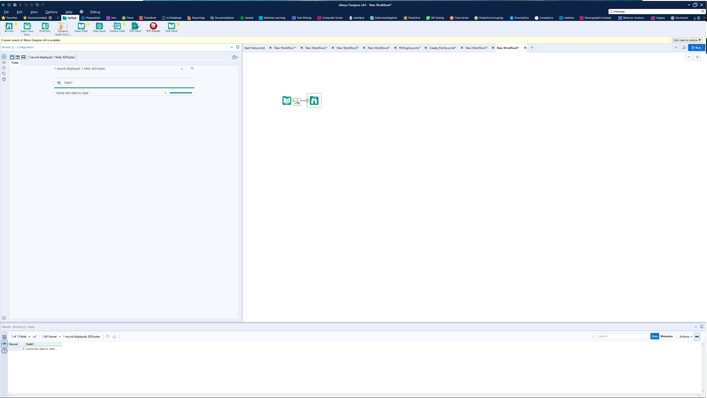Open the Actions dropdown in results
Screen dimensions: 707x398
point(685,337)
